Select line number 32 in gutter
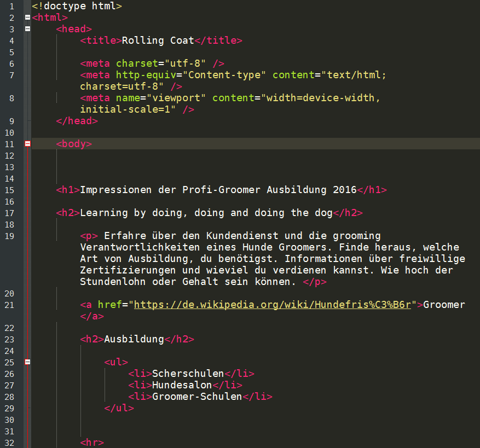Viewport: 480px width, 448px height. (9, 443)
